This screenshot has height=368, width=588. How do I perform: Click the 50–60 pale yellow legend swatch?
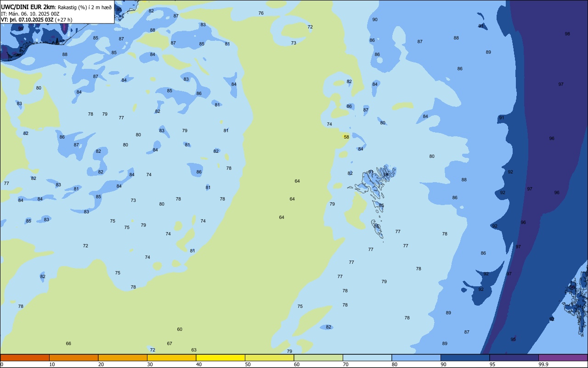pyautogui.click(x=269, y=357)
